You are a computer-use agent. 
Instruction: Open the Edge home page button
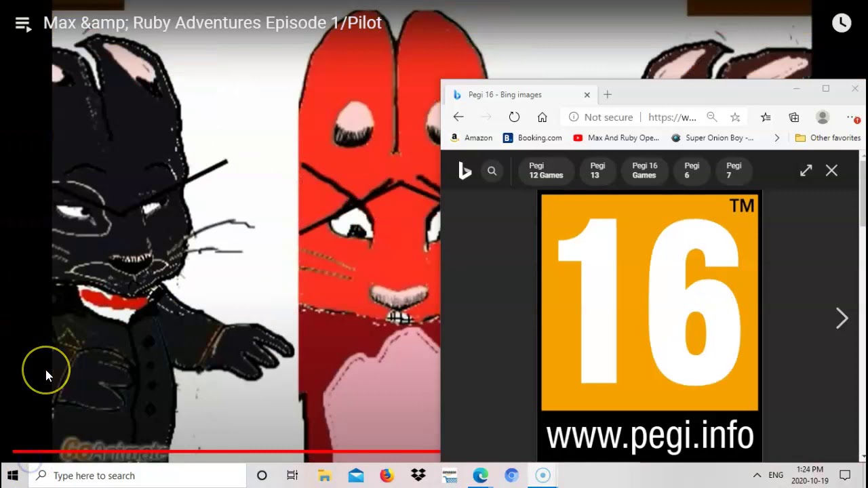(x=542, y=117)
